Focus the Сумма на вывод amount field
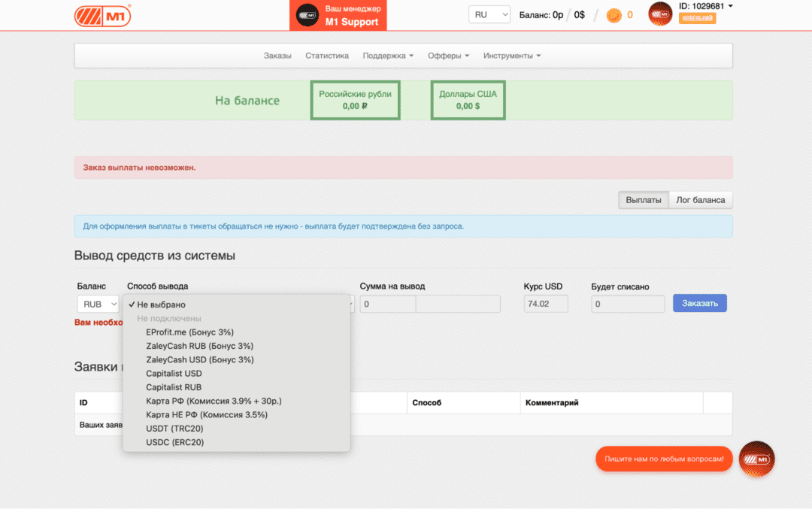Viewport: 812px width, 509px height. [388, 304]
